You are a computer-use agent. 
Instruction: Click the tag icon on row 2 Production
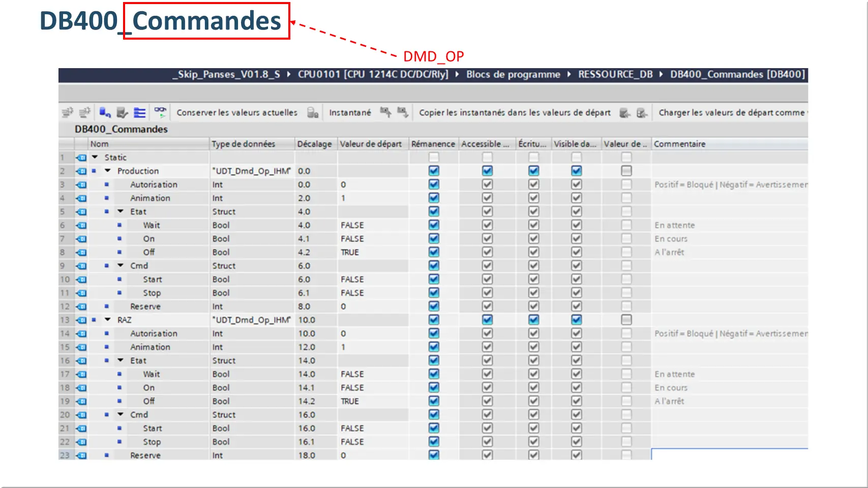point(81,171)
